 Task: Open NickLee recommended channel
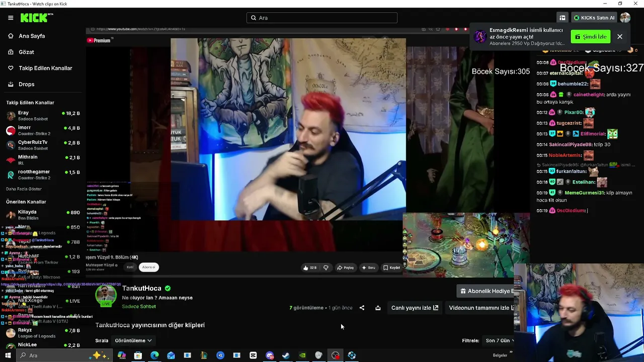[x=43, y=346]
